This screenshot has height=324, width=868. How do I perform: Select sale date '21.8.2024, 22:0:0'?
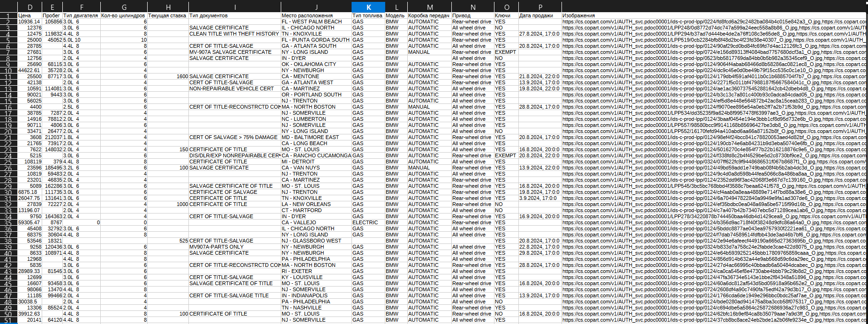point(540,76)
